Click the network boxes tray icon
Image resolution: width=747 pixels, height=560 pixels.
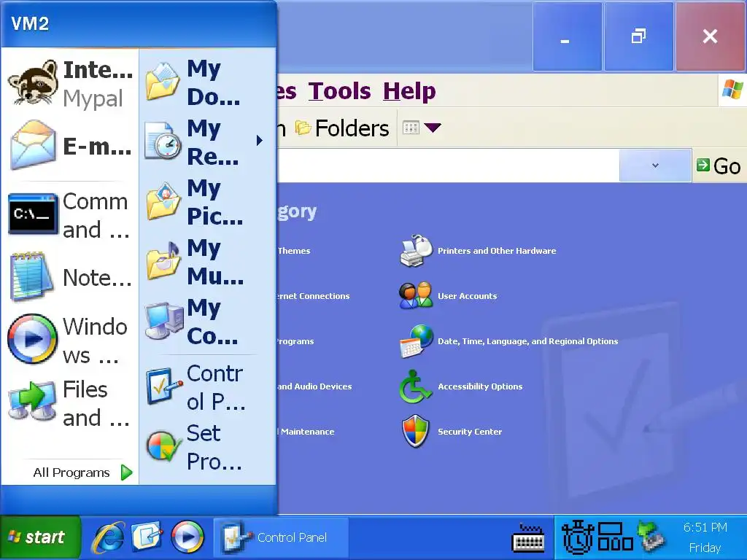615,537
